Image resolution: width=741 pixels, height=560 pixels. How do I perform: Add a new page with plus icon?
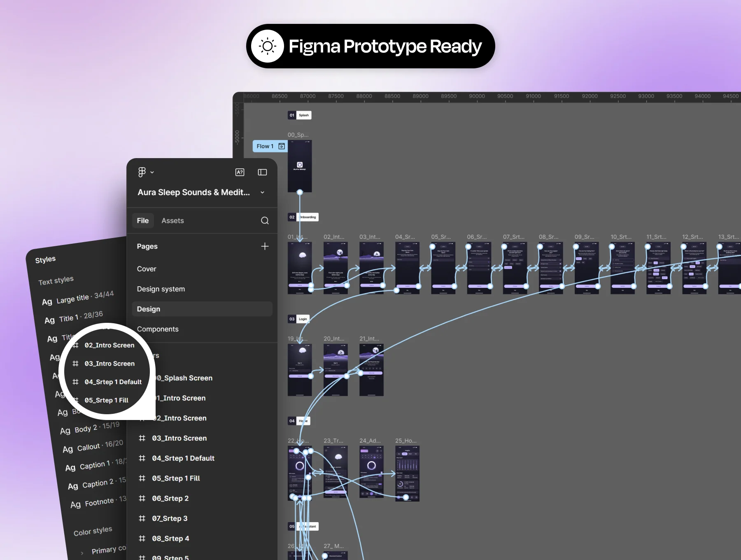pos(265,246)
